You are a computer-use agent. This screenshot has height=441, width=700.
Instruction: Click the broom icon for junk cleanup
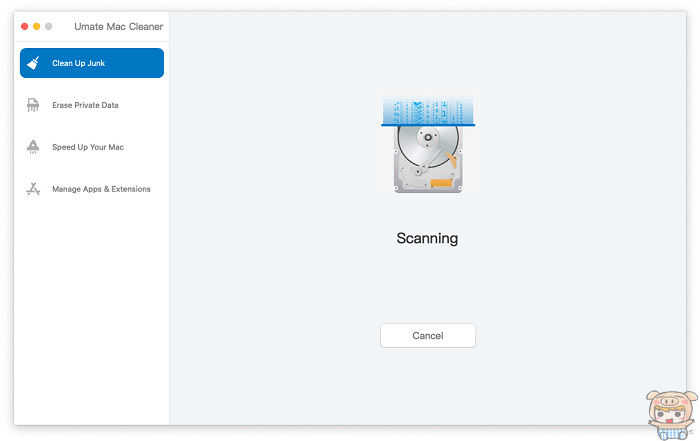coord(33,63)
